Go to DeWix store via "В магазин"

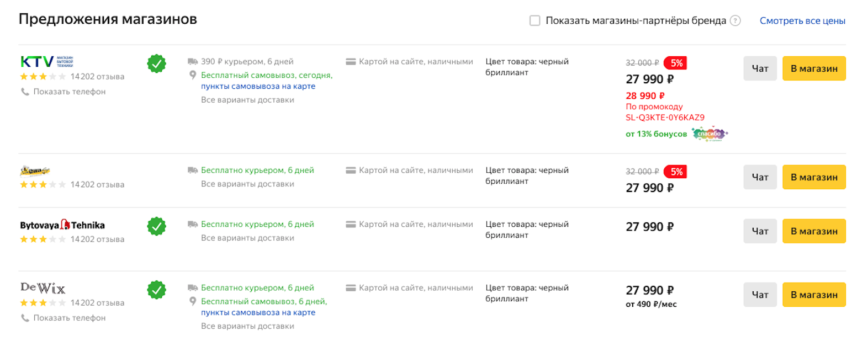coord(813,295)
